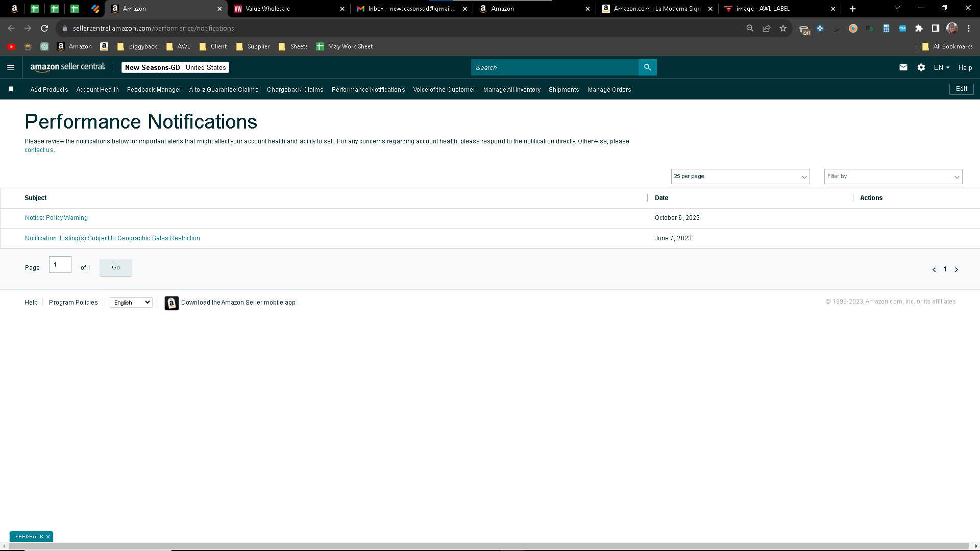Open the Seller Central hamburger menu
980x551 pixels.
coord(11,67)
